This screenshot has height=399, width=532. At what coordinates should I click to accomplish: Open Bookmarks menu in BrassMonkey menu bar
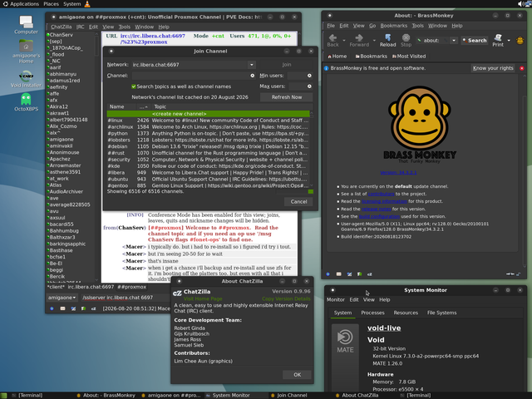pos(393,26)
